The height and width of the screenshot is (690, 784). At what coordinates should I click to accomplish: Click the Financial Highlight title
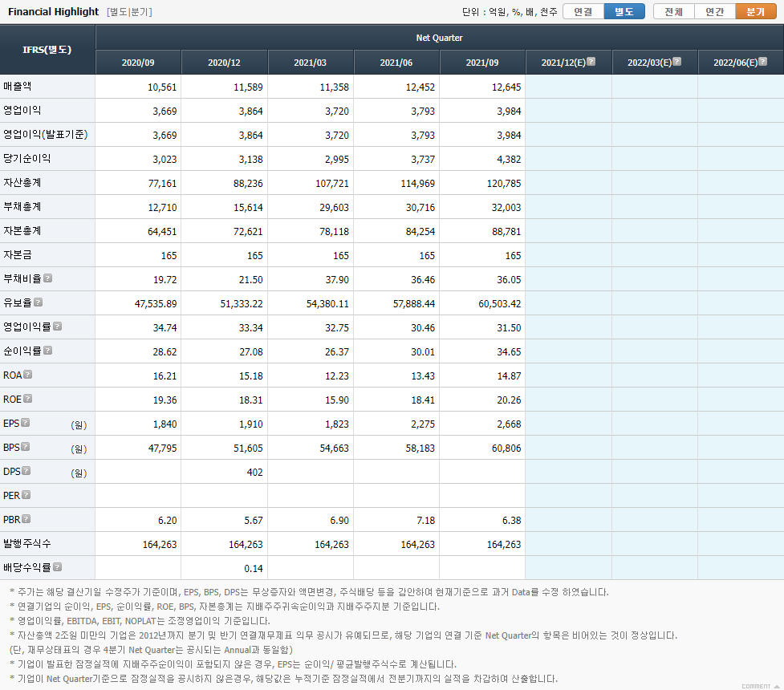pos(54,11)
